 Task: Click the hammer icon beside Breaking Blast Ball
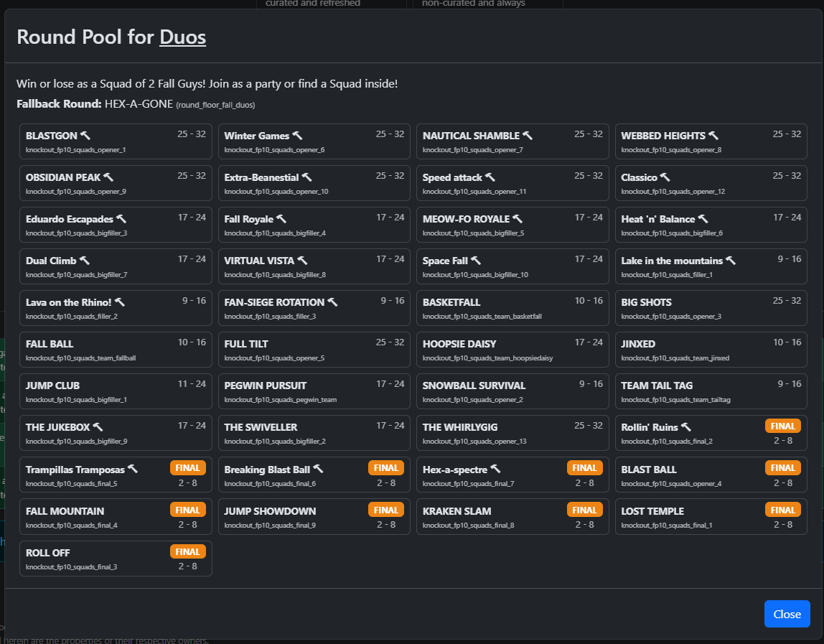click(318, 469)
